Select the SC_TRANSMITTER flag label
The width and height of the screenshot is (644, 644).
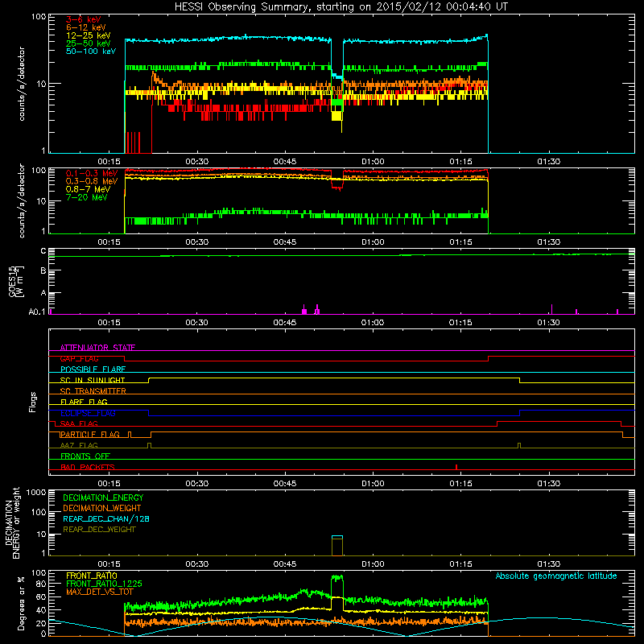point(93,391)
